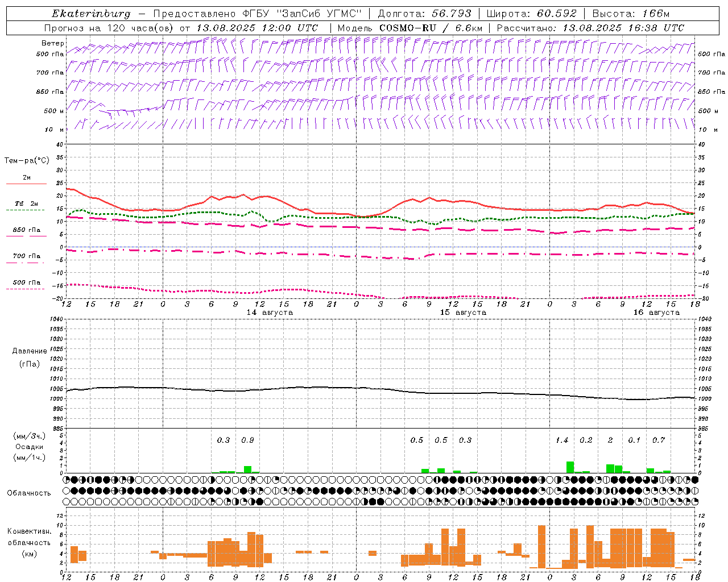Click the Рассчитано: 13.08.2025 16:38 UTC timestamp
The image size is (728, 582).
[x=590, y=28]
